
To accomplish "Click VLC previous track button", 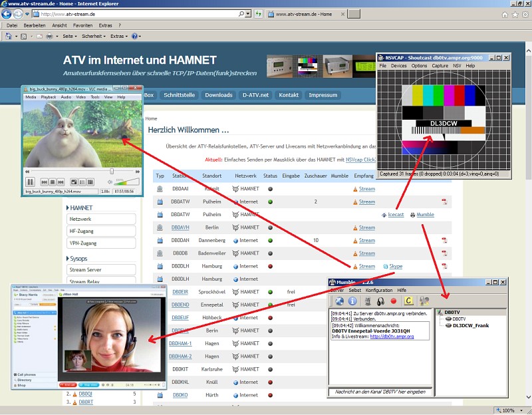I will point(45,182).
